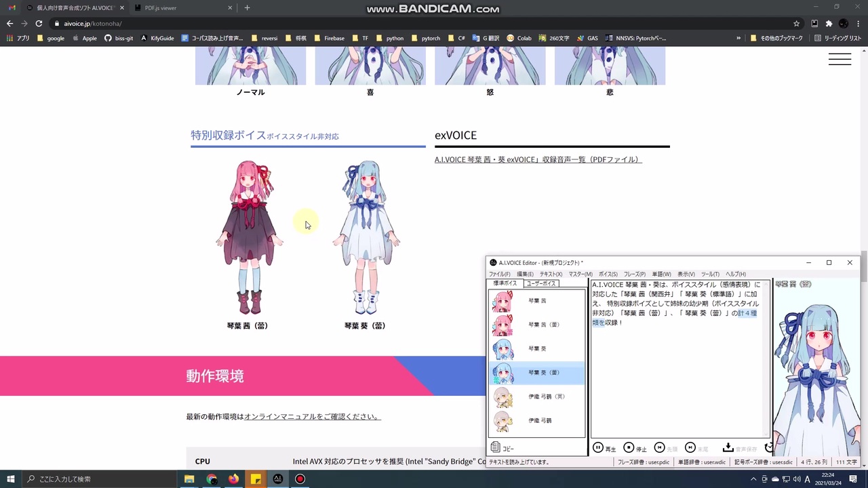Switch to the ユーザーボイス tab
The width and height of the screenshot is (868, 488).
pyautogui.click(x=540, y=283)
